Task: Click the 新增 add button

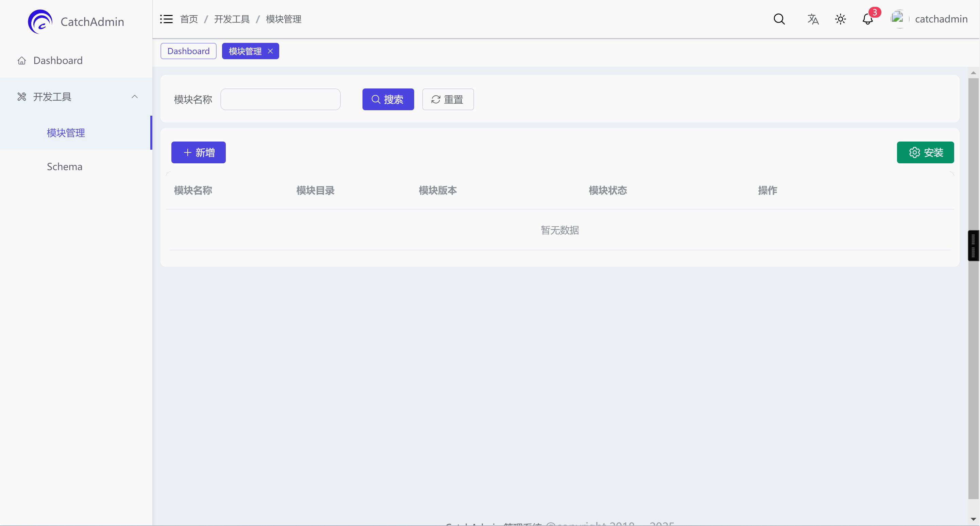Action: pos(198,152)
